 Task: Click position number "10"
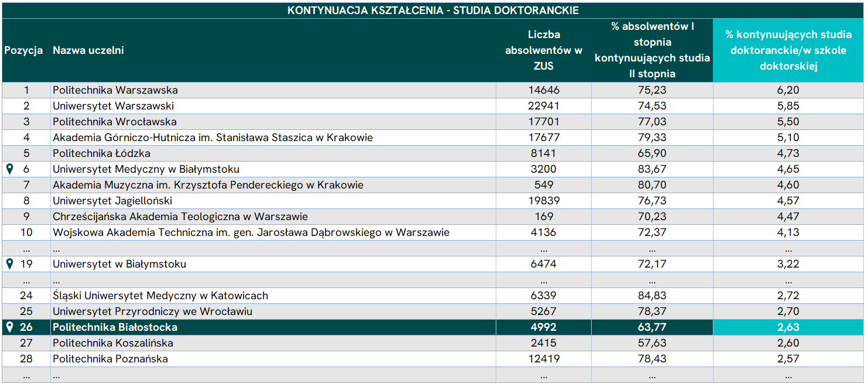coord(26,232)
